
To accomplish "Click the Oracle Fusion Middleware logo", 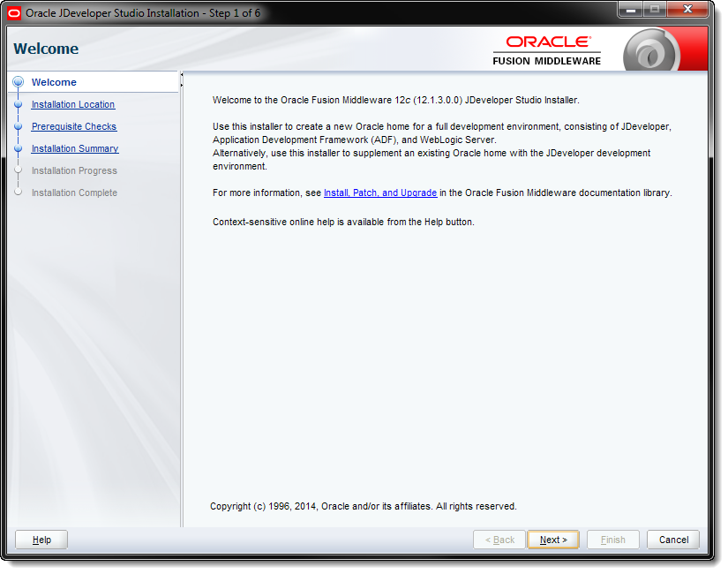I will tap(546, 48).
